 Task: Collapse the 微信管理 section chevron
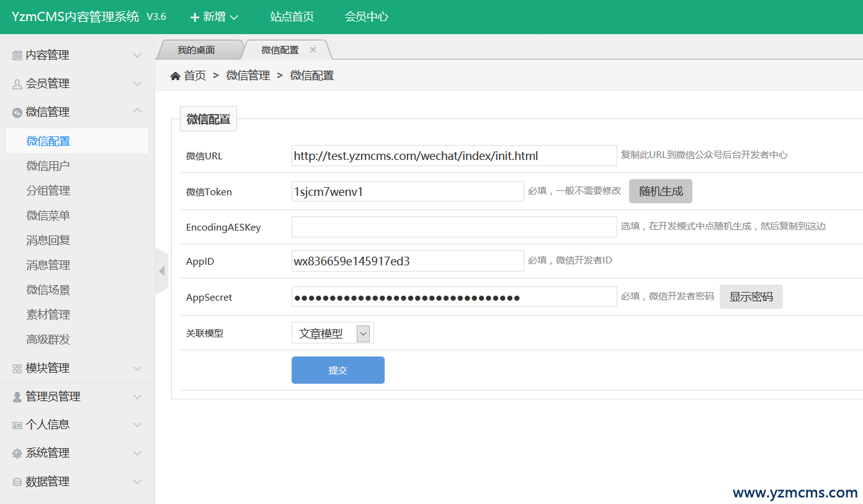click(x=138, y=112)
